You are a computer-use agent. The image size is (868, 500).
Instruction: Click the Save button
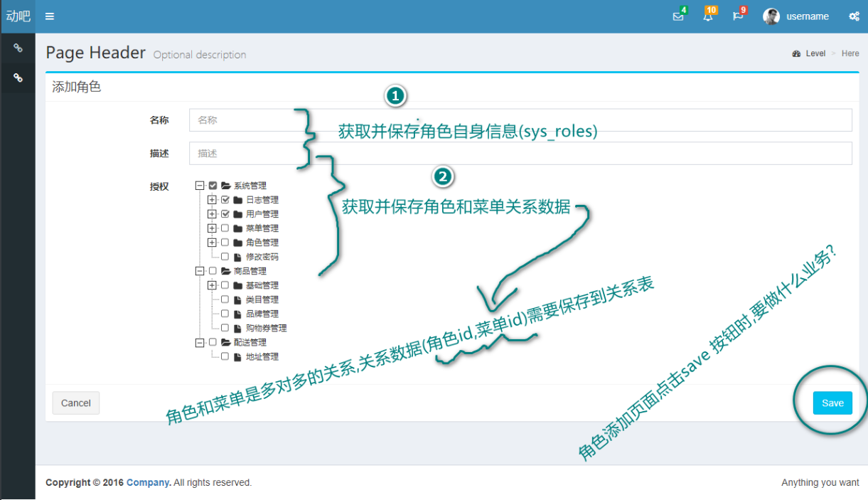[832, 403]
